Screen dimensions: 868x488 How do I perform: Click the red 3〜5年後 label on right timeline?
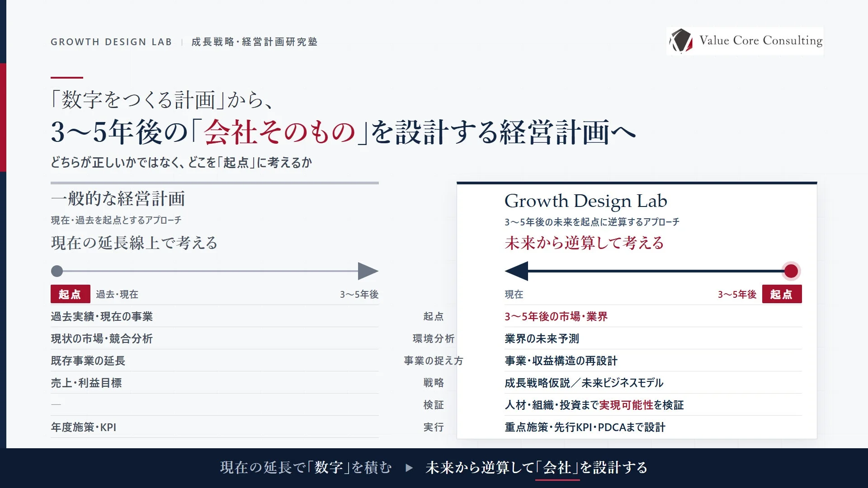pyautogui.click(x=737, y=295)
